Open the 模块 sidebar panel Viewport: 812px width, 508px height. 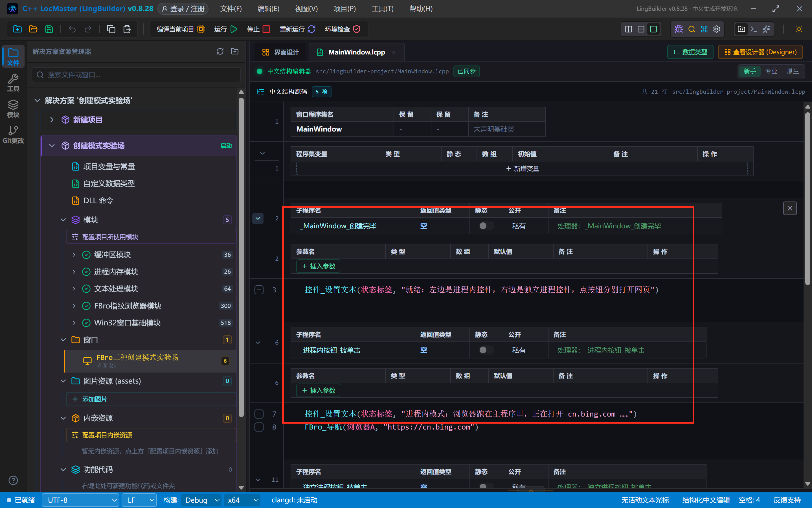pyautogui.click(x=13, y=109)
